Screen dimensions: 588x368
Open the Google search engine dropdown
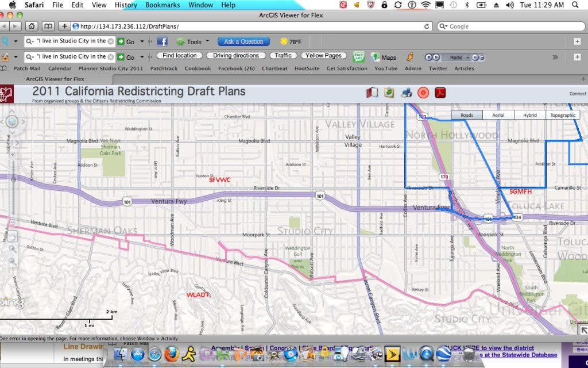click(444, 26)
